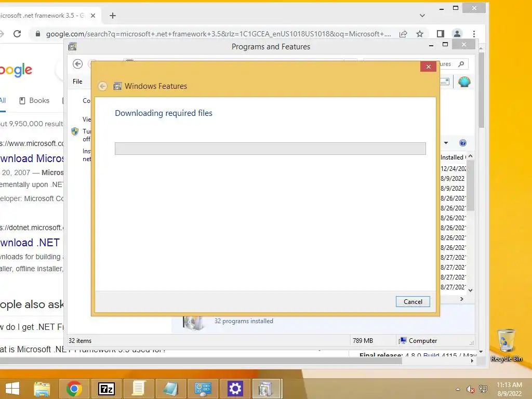Click the 32 items status bar entry
Screen dimensions: 532x399
pyautogui.click(x=80, y=341)
